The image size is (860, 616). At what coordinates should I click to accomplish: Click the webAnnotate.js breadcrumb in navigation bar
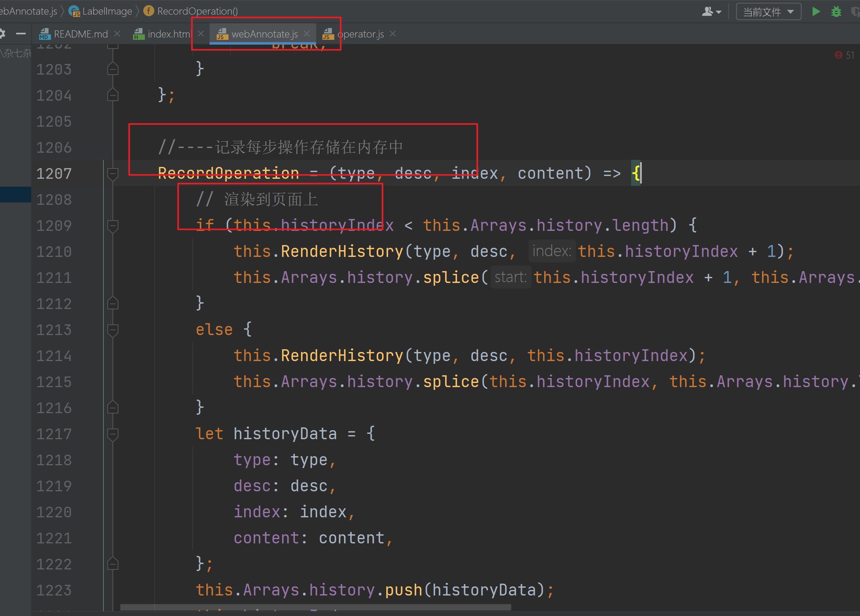click(28, 11)
